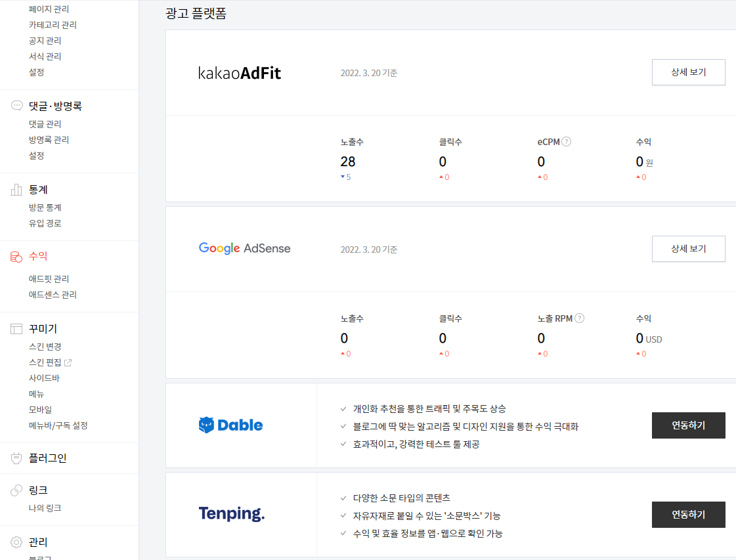Click the kakaoAdFit date 2022. 3. 20 기준
This screenshot has width=736, height=560.
(x=369, y=73)
